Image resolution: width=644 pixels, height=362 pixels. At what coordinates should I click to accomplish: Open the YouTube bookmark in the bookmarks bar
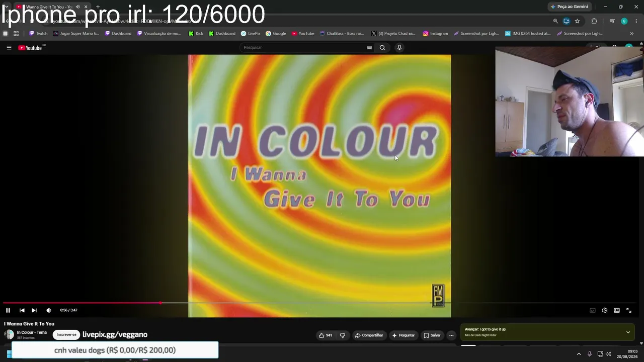[x=303, y=34]
